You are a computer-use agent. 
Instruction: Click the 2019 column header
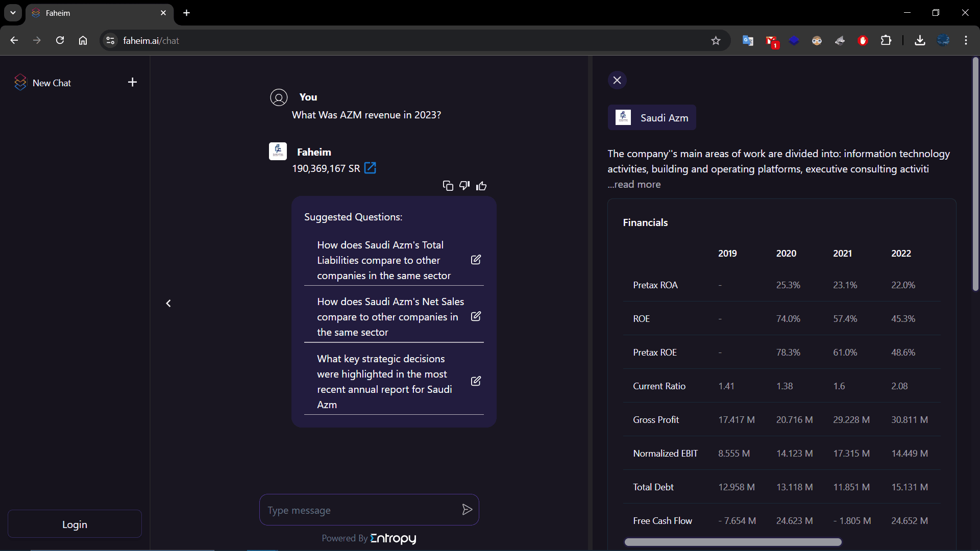point(727,254)
